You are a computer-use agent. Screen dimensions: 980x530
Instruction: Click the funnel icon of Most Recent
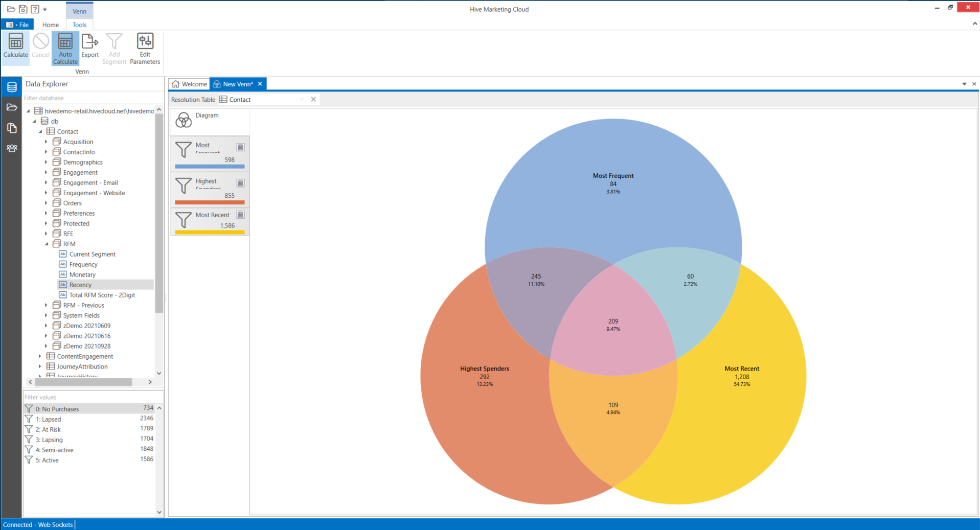pyautogui.click(x=184, y=220)
